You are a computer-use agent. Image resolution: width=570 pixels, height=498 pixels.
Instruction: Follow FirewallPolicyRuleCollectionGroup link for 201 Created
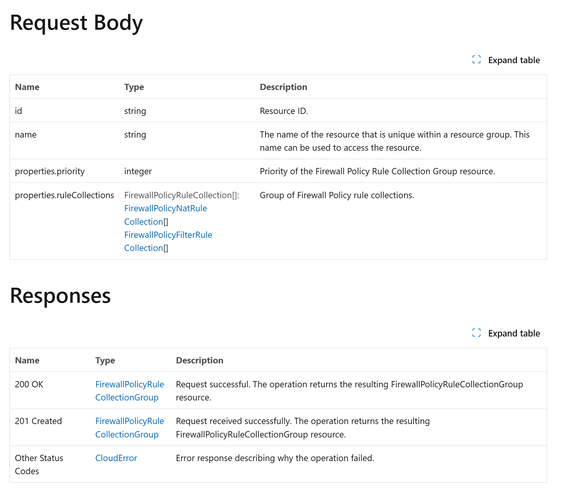click(x=129, y=427)
